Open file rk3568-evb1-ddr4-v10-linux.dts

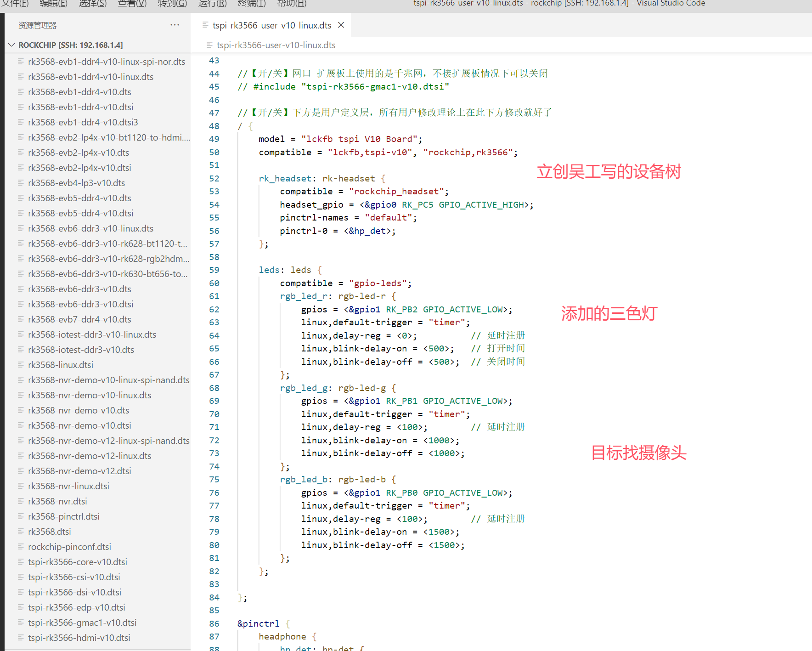tap(90, 77)
